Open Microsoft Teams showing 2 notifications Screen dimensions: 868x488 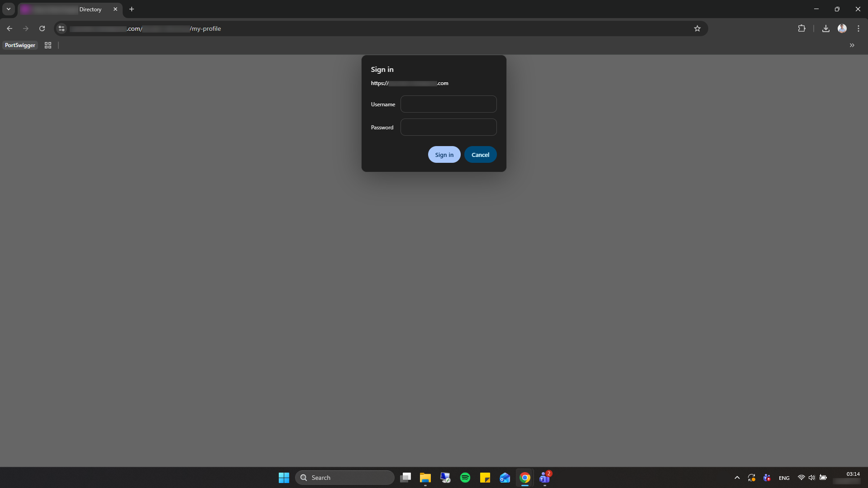pyautogui.click(x=545, y=478)
